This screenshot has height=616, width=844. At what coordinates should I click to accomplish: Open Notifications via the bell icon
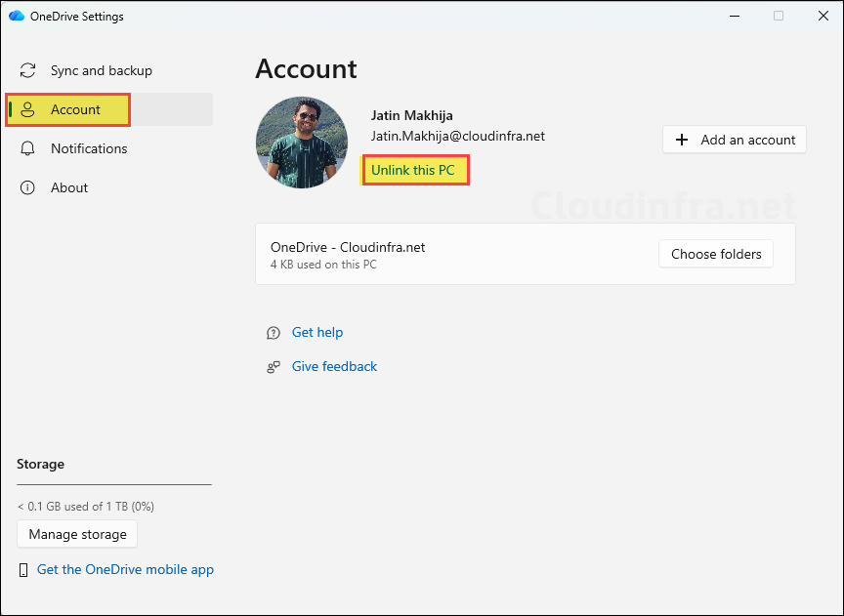[27, 148]
